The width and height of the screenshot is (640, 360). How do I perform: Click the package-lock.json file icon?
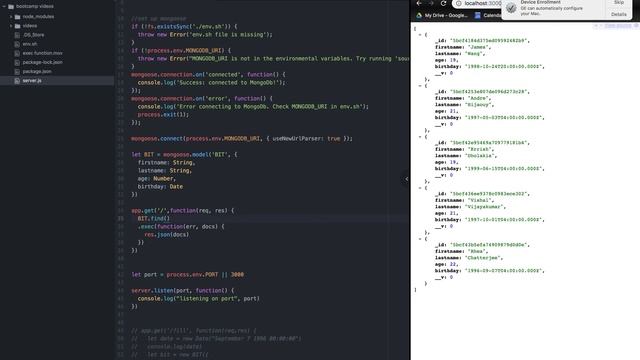[17, 62]
